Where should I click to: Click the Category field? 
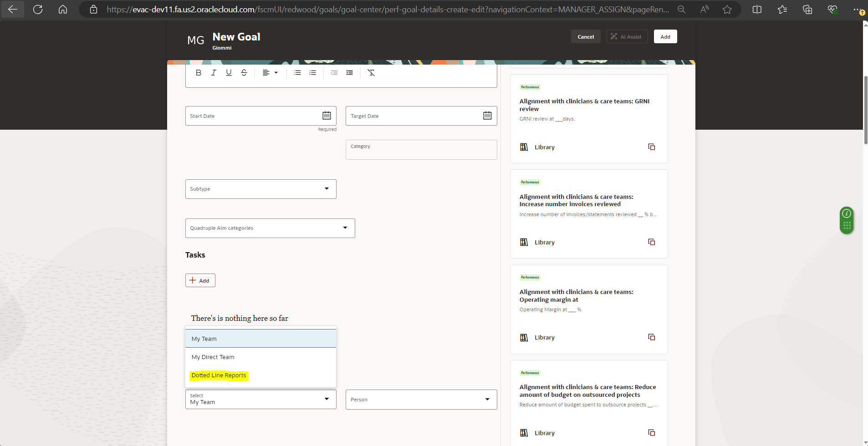click(421, 150)
